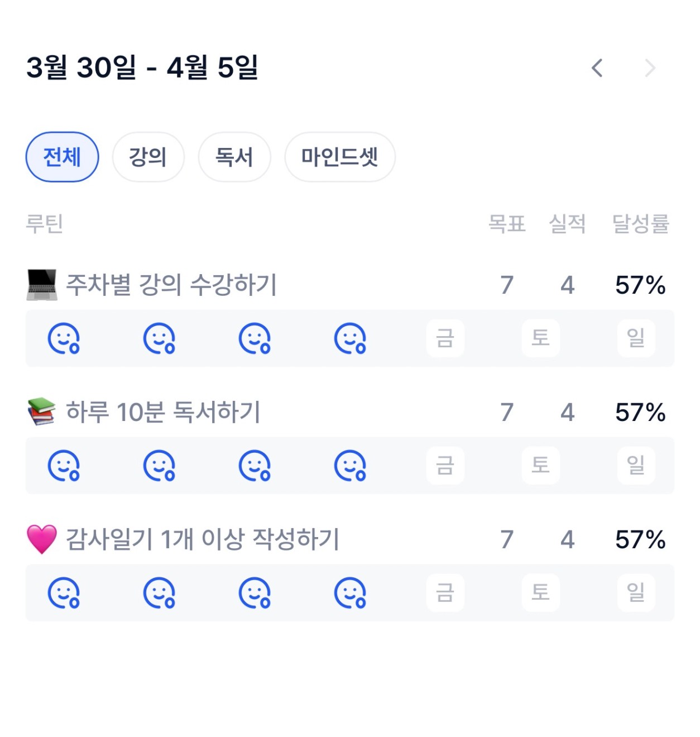
Task: Open the 독서 category tab
Action: click(x=234, y=157)
